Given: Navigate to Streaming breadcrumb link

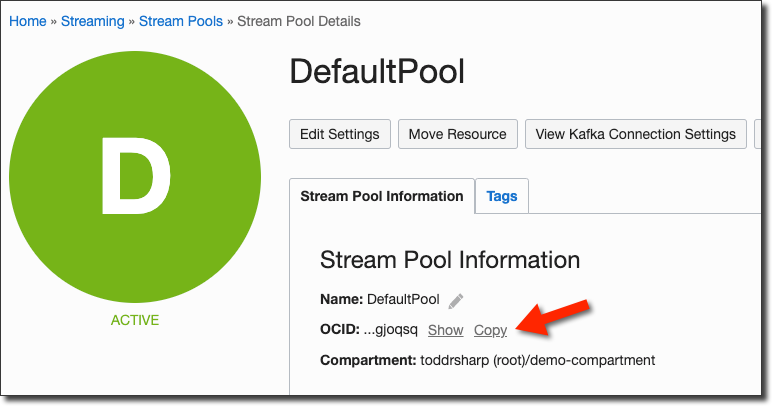Looking at the screenshot, I should click(x=93, y=21).
